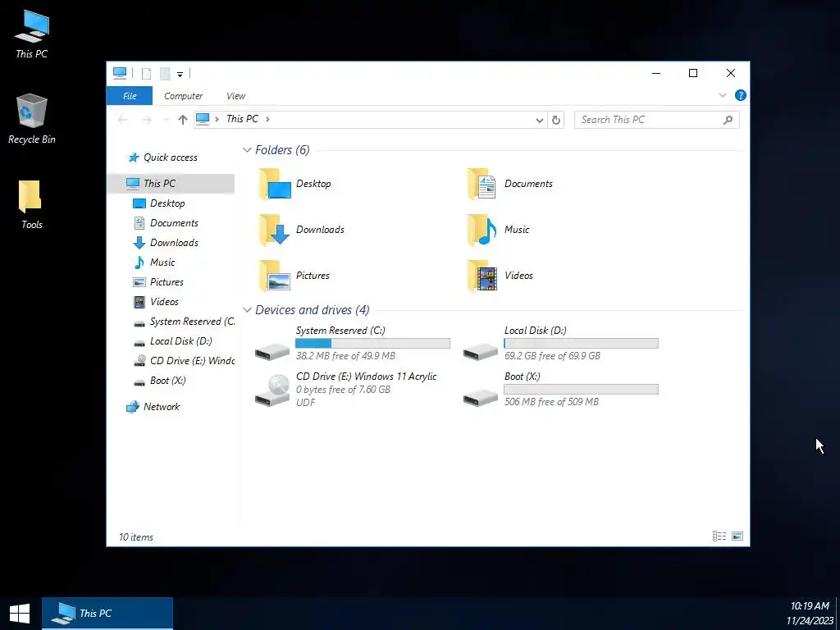The image size is (840, 630).
Task: Open the root breadcrumb arrow before This PC
Action: [217, 119]
